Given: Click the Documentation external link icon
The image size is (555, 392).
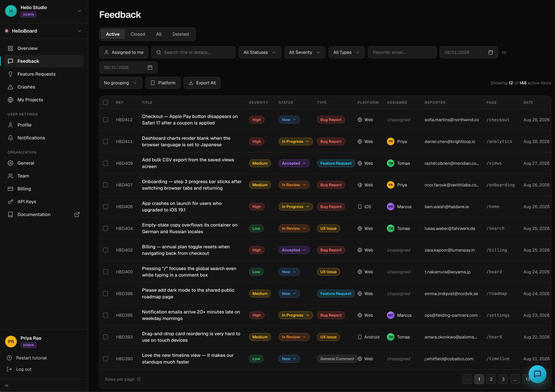Looking at the screenshot, I should [77, 215].
